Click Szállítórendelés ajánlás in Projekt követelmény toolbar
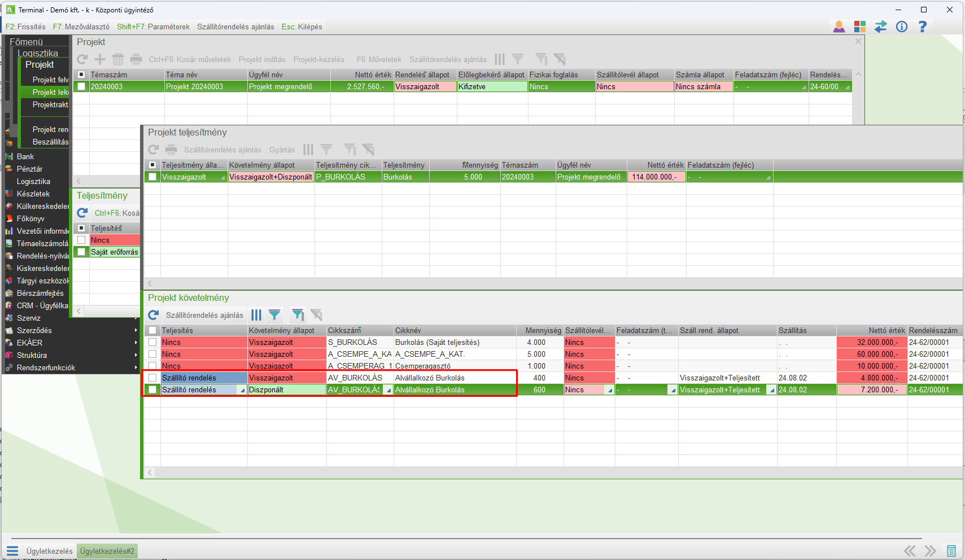Viewport: 965px width, 560px height. click(x=204, y=315)
